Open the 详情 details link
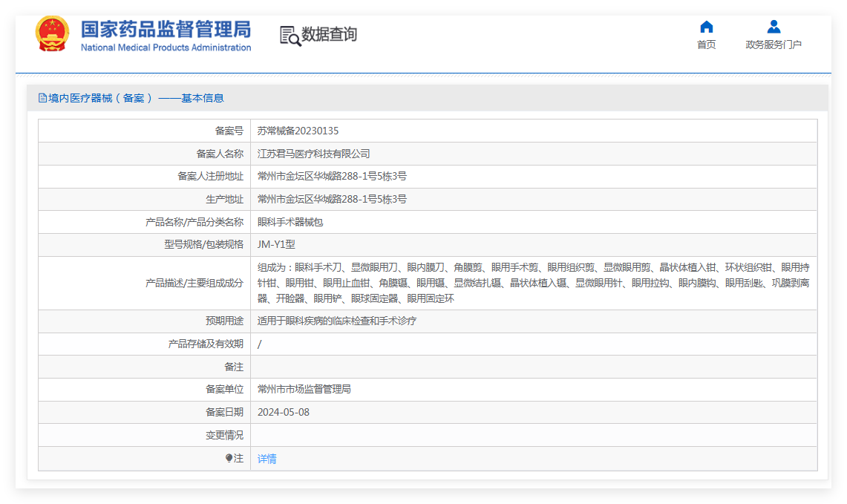Image resolution: width=847 pixels, height=504 pixels. [266, 459]
